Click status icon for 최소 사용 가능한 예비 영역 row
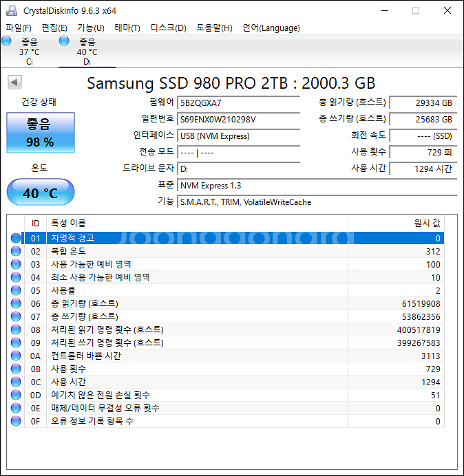464x476 pixels. 16,277
